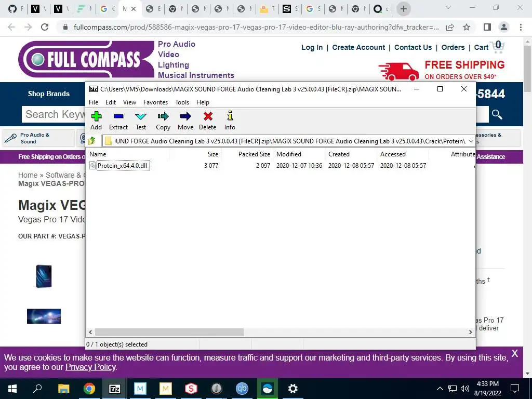The height and width of the screenshot is (399, 532).
Task: Select the Protein_x64.4.0.dll file
Action: 123,166
